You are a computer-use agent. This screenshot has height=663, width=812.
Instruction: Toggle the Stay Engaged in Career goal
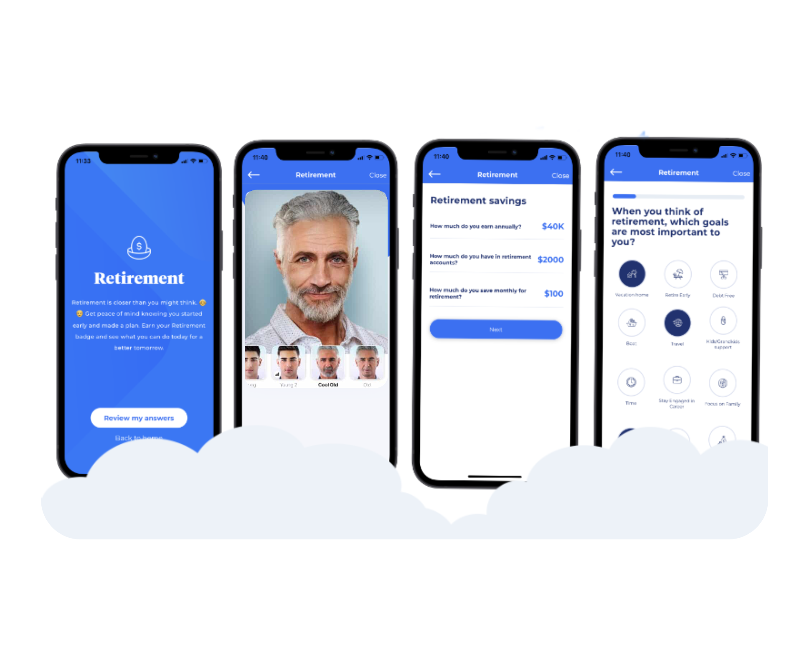click(676, 382)
